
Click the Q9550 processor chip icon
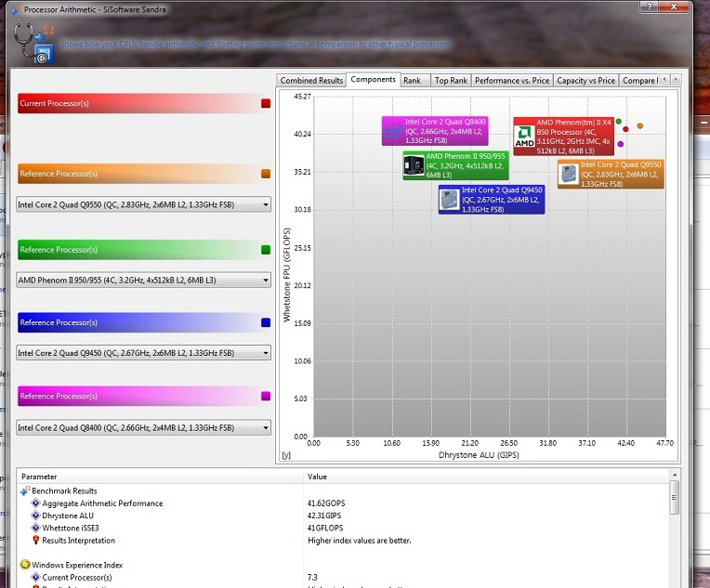click(x=568, y=174)
